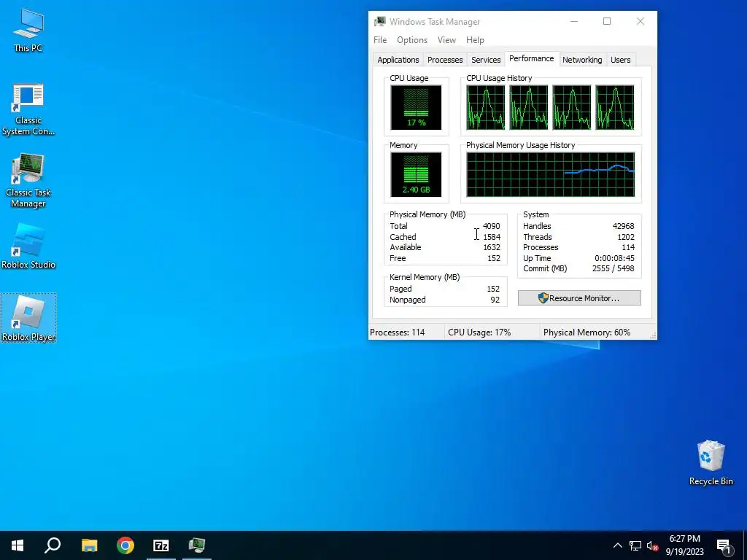Open the File menu
The image size is (747, 560).
pos(379,40)
